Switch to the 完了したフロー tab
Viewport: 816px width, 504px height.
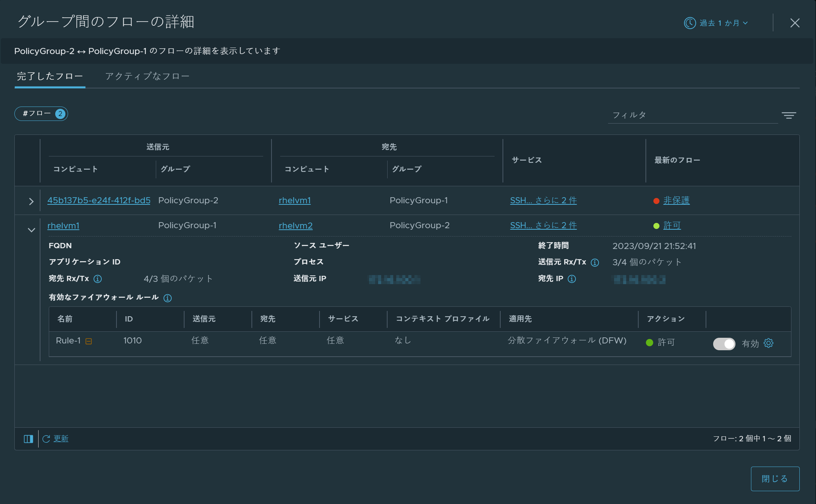click(x=50, y=76)
